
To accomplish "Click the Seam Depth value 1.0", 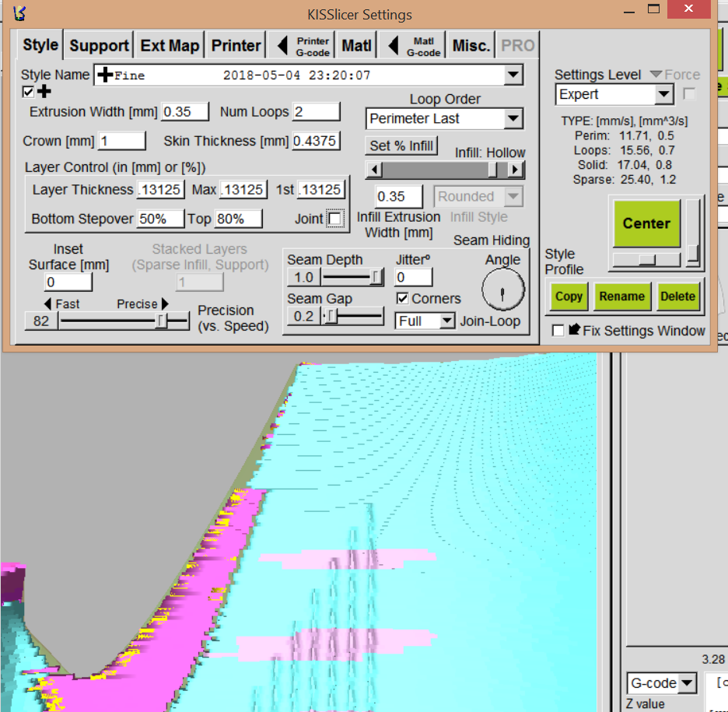I will click(x=303, y=277).
